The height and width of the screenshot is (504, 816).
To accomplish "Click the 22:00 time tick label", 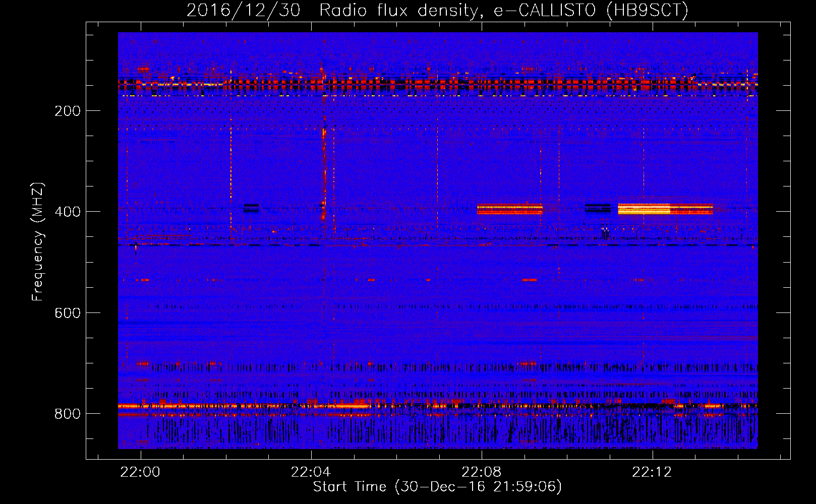I will coord(141,472).
